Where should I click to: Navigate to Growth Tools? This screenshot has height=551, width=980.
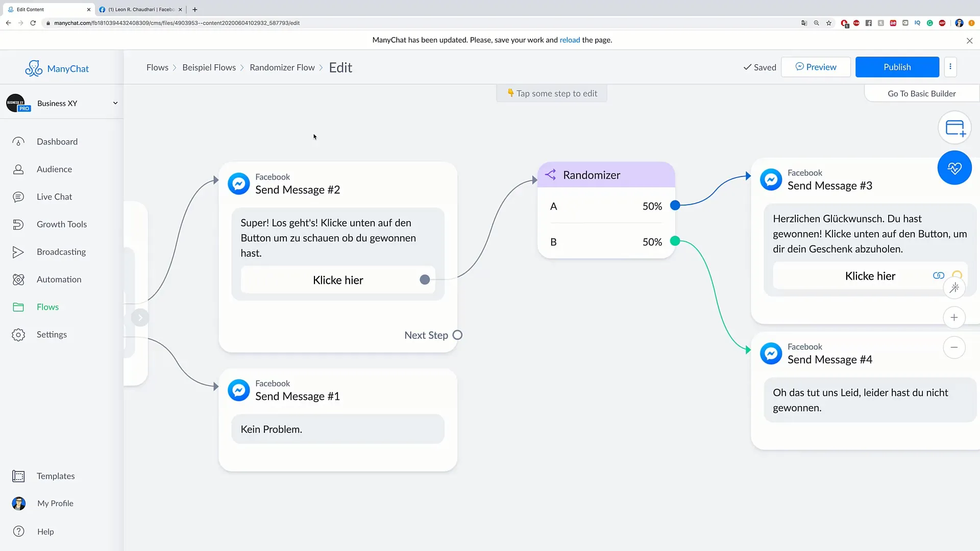[x=62, y=224]
